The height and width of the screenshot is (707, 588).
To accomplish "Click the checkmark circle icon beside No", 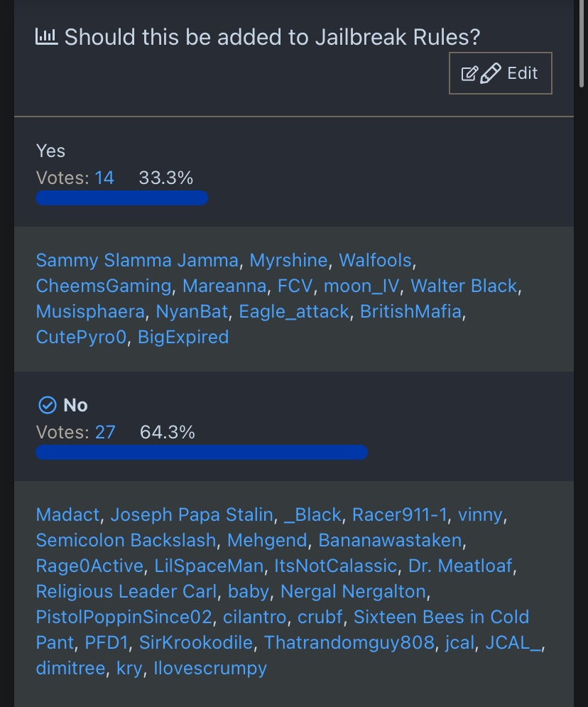I will point(47,405).
